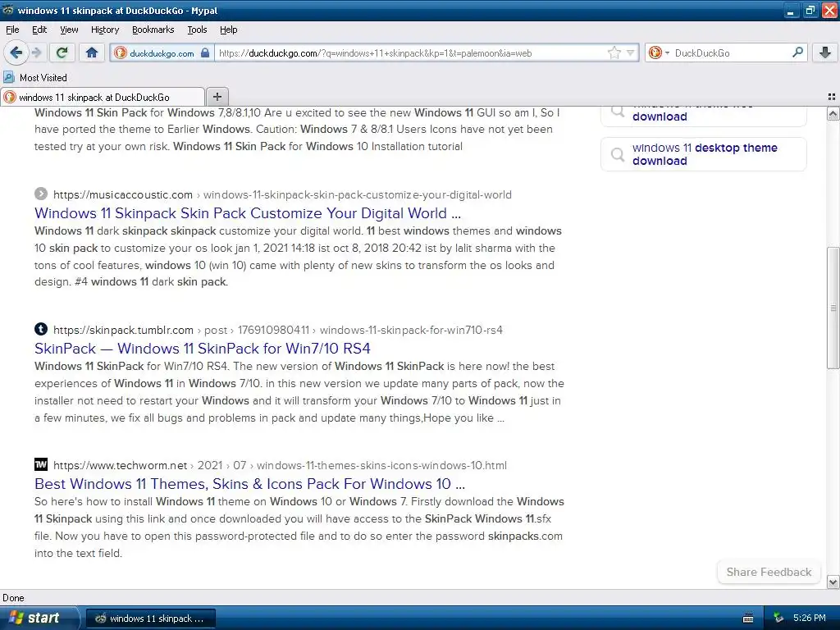Open 'Windows 11 Skinpack Skin Pack Customize Your Digital World' result
The width and height of the screenshot is (840, 630).
click(x=248, y=213)
